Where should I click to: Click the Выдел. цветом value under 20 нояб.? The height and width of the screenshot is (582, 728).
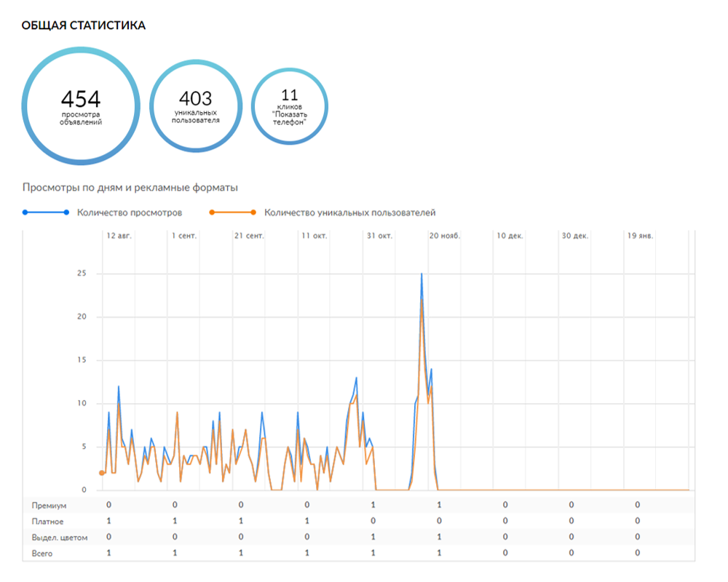(439, 537)
